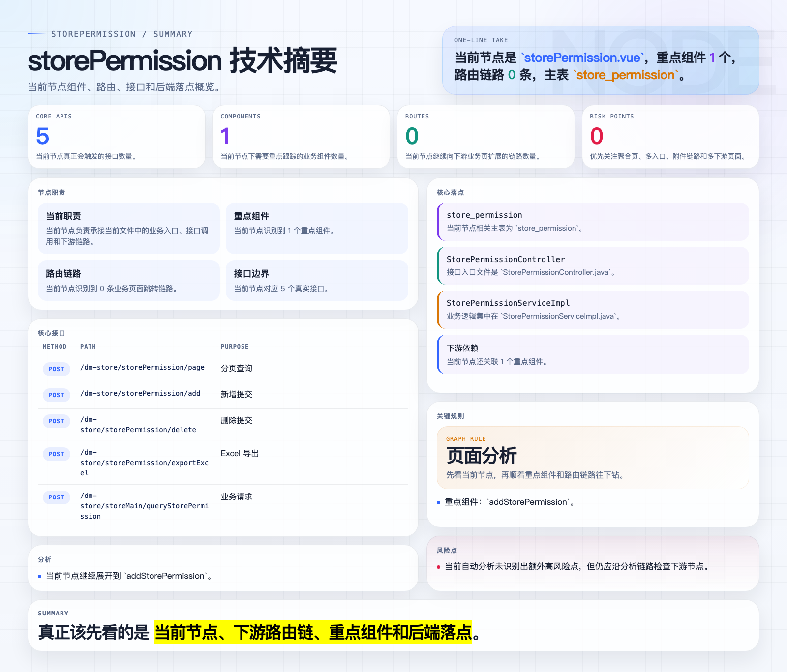This screenshot has width=787, height=672.
Task: Click the STOREPERMISSION / SUMMARY breadcrumb
Action: coord(122,34)
